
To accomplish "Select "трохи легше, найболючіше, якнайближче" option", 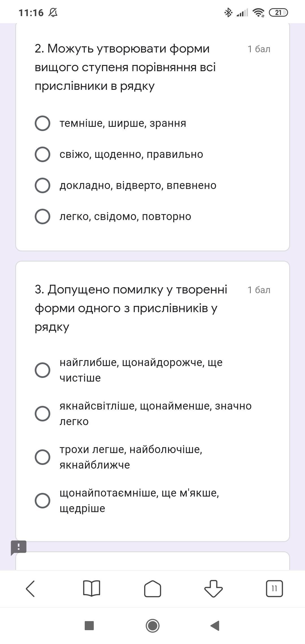I will [42, 457].
